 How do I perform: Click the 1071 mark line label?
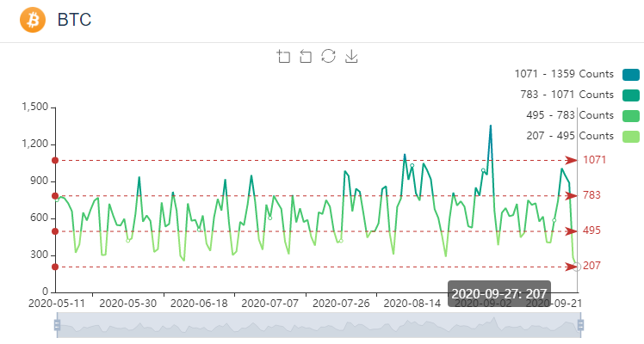[594, 160]
